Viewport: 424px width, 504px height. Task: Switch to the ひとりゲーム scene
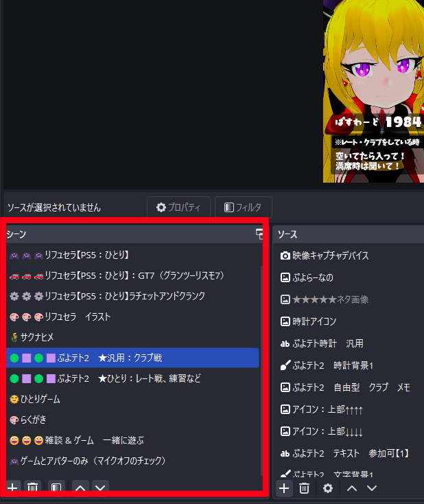pos(40,399)
